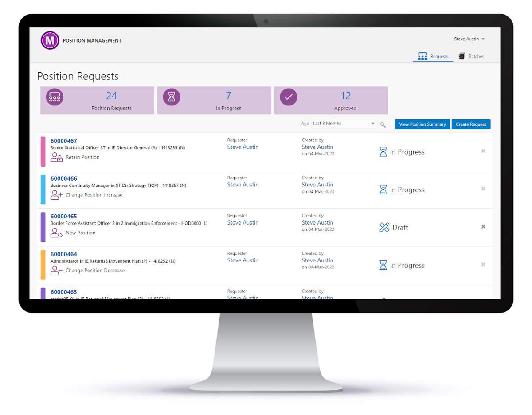The height and width of the screenshot is (415, 532).
Task: Click requester Steve Austin on row 60000464
Action: [243, 260]
